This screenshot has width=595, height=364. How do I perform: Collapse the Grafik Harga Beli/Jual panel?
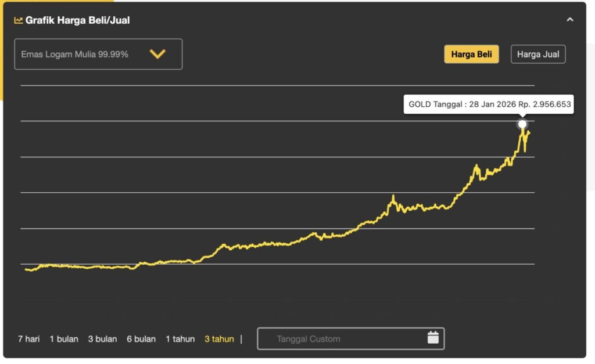coord(571,19)
